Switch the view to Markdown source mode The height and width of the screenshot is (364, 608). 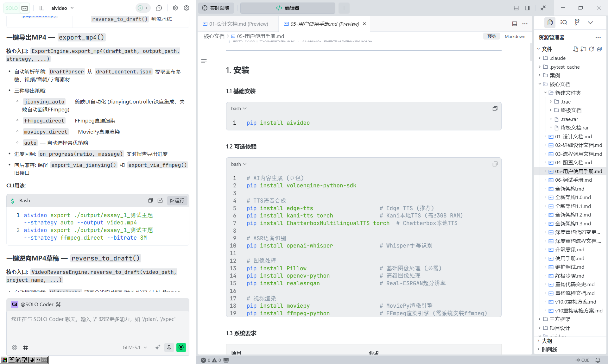pyautogui.click(x=515, y=36)
